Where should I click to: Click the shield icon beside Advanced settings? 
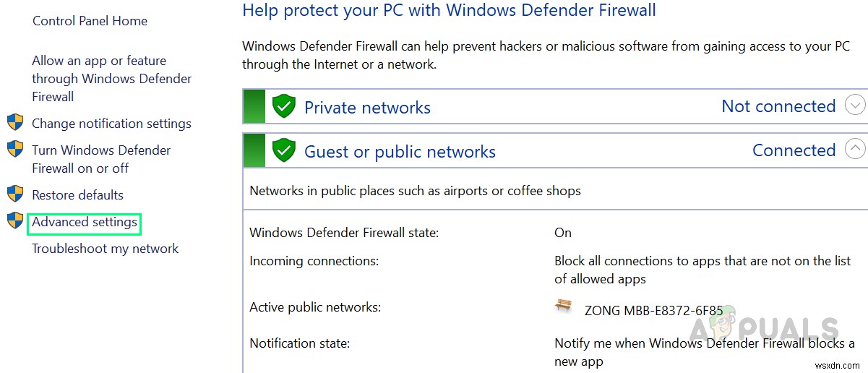[15, 220]
